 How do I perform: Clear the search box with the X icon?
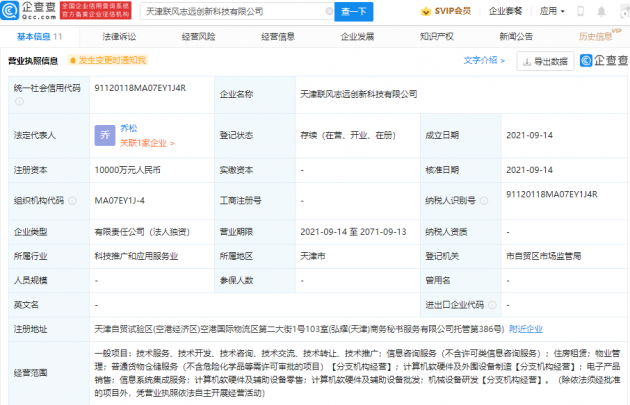click(330, 11)
